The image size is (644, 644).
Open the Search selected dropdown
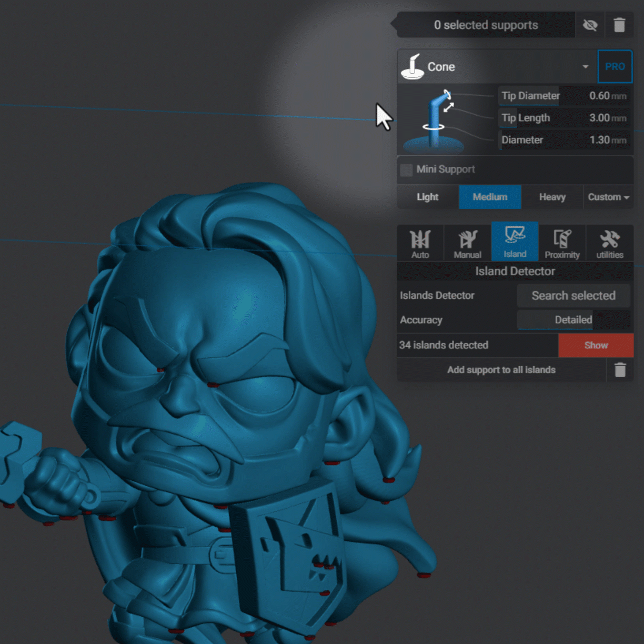(573, 296)
